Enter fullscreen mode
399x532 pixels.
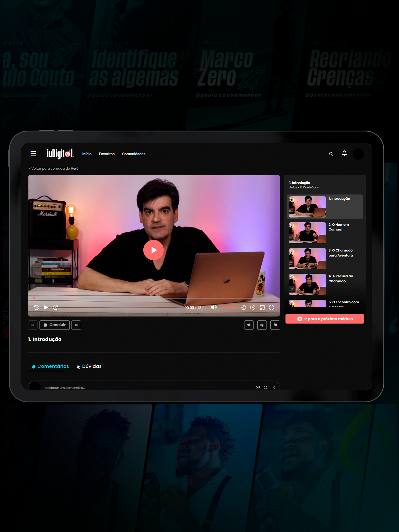pyautogui.click(x=271, y=307)
